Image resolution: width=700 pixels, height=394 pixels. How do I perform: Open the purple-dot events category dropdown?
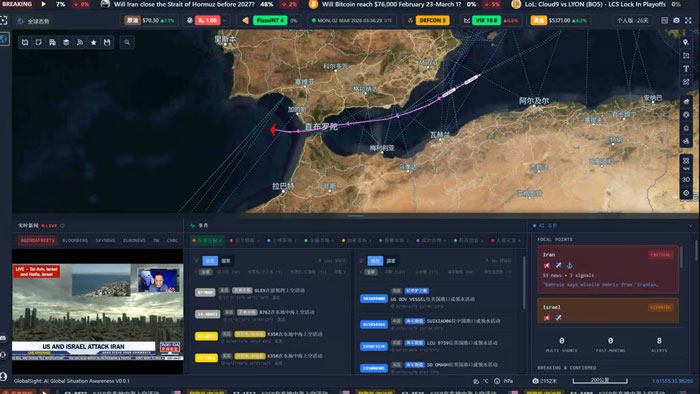coord(431,241)
